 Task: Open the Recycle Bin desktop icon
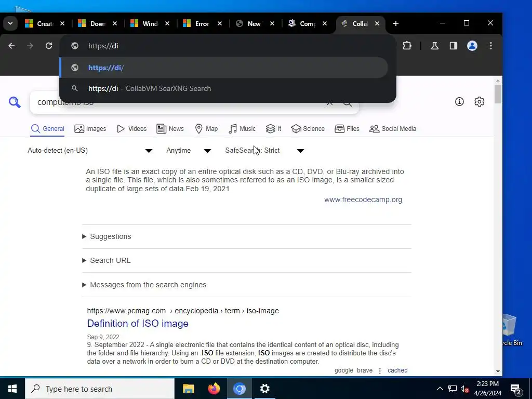point(513,330)
